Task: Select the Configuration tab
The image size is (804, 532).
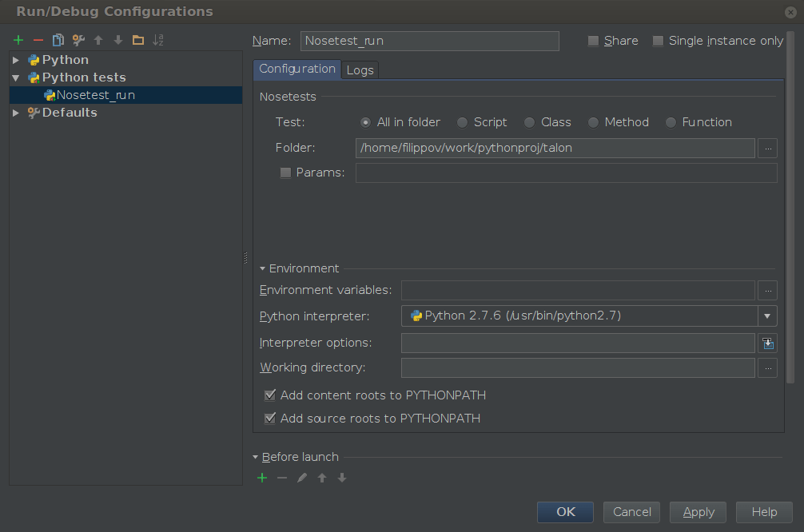Action: pyautogui.click(x=297, y=69)
